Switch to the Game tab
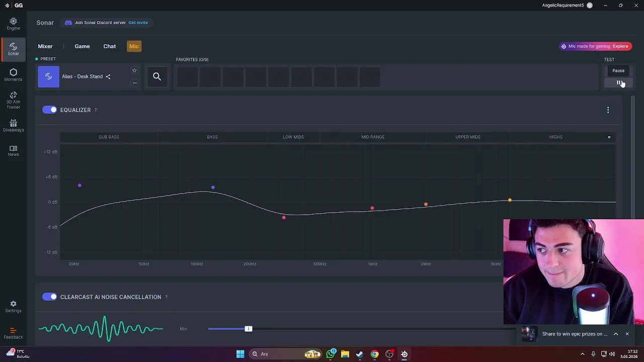Screen dimensions: 644x362 pyautogui.click(x=82, y=46)
